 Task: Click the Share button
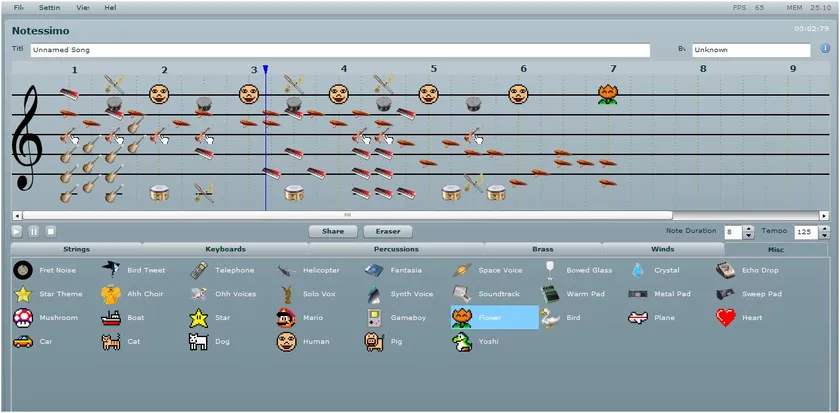point(333,231)
